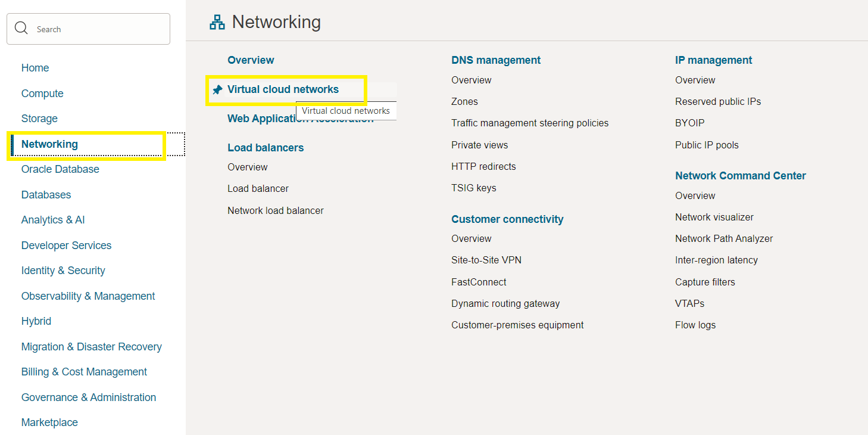The image size is (868, 435).
Task: Open Migration & Disaster Recovery category
Action: click(92, 347)
